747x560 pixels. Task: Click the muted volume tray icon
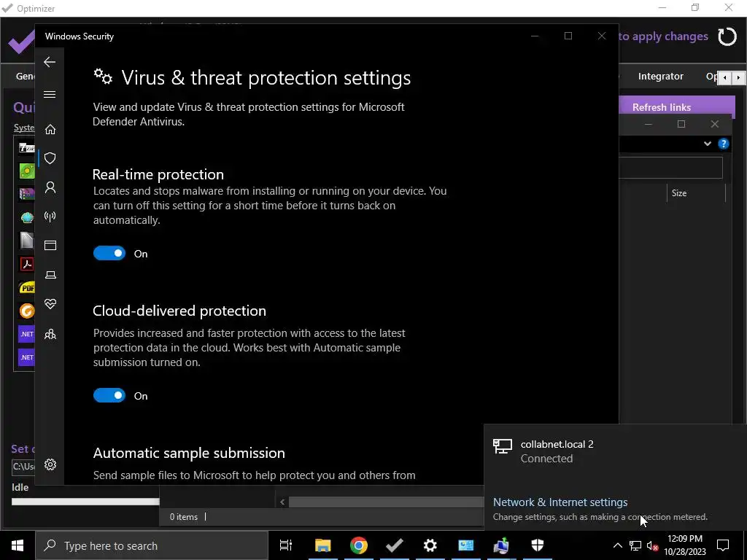pyautogui.click(x=652, y=545)
